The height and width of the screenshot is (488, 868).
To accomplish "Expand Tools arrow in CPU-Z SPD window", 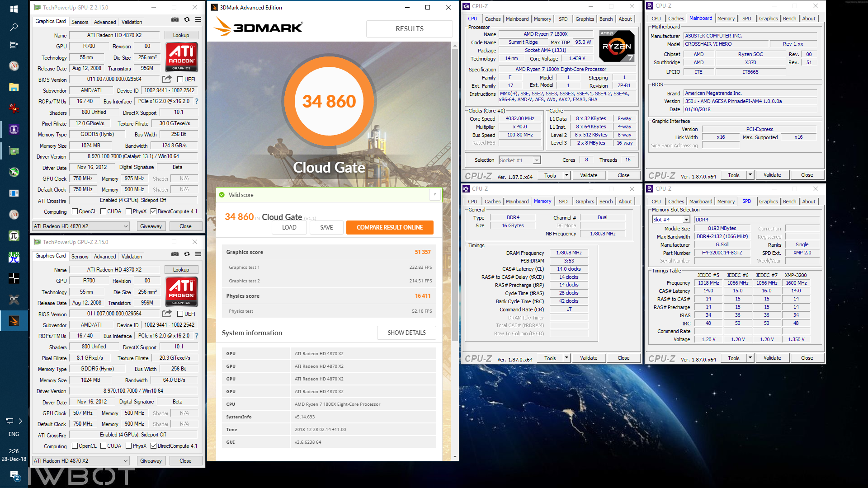I will click(750, 358).
